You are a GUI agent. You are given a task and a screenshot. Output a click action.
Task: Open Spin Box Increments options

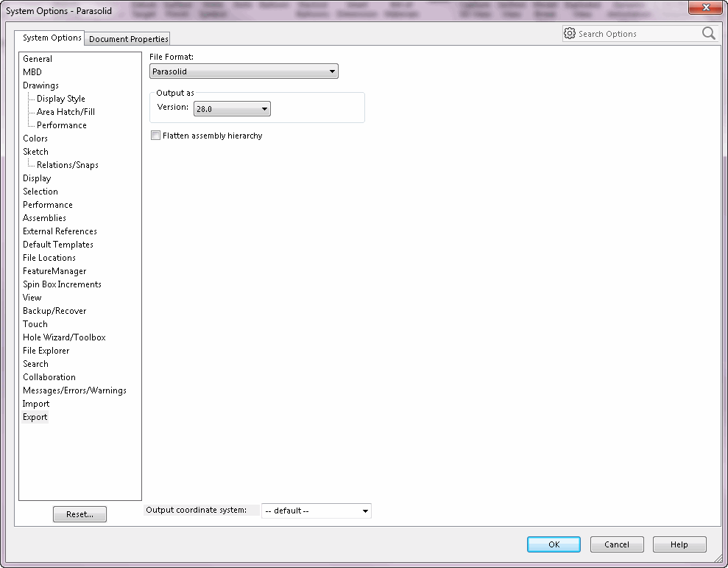pos(62,284)
